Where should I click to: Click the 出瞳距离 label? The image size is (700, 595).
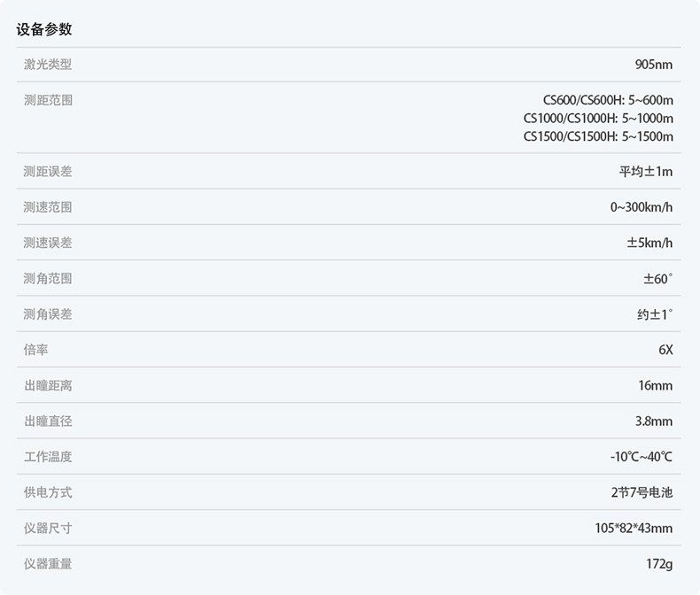point(48,385)
